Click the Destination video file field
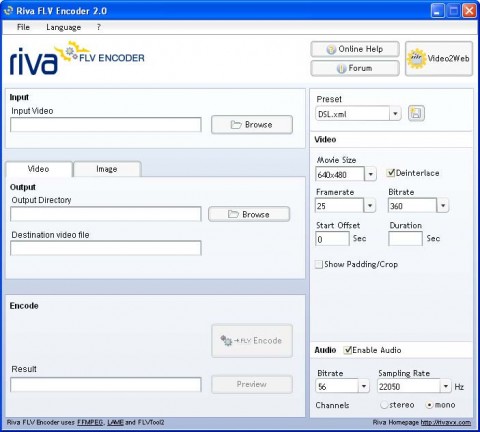Viewport: 480px width, 432px height. [x=106, y=248]
